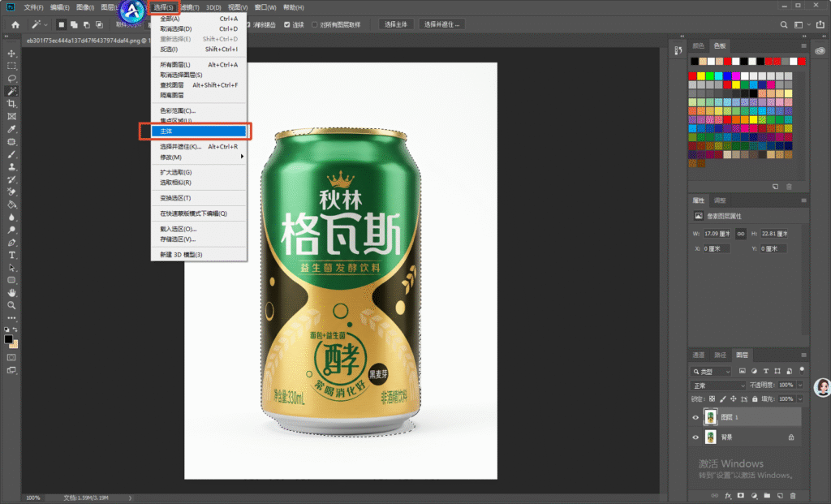Select the Magic Wand tool in toolbox
This screenshot has width=831, height=504.
pos(11,91)
